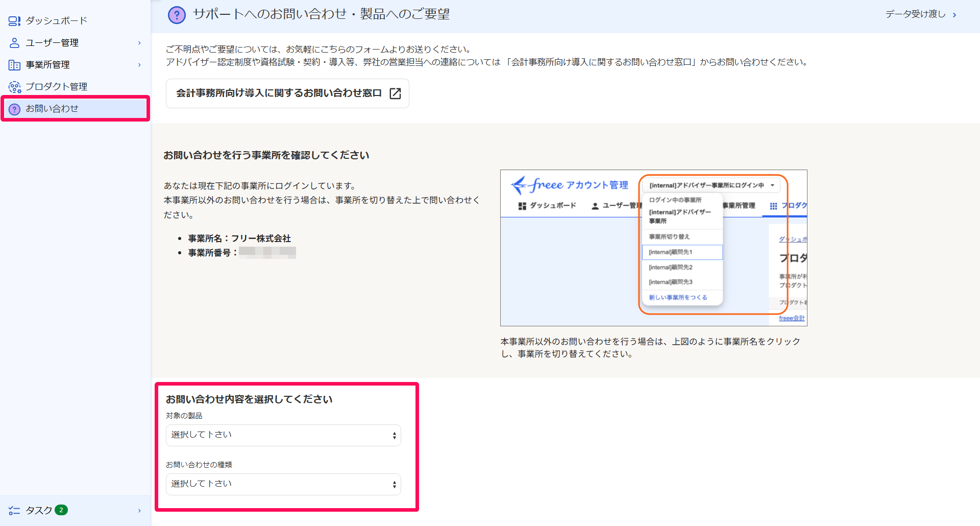Open 事業所管理 in the sidebar
This screenshot has width=980, height=526.
point(75,65)
